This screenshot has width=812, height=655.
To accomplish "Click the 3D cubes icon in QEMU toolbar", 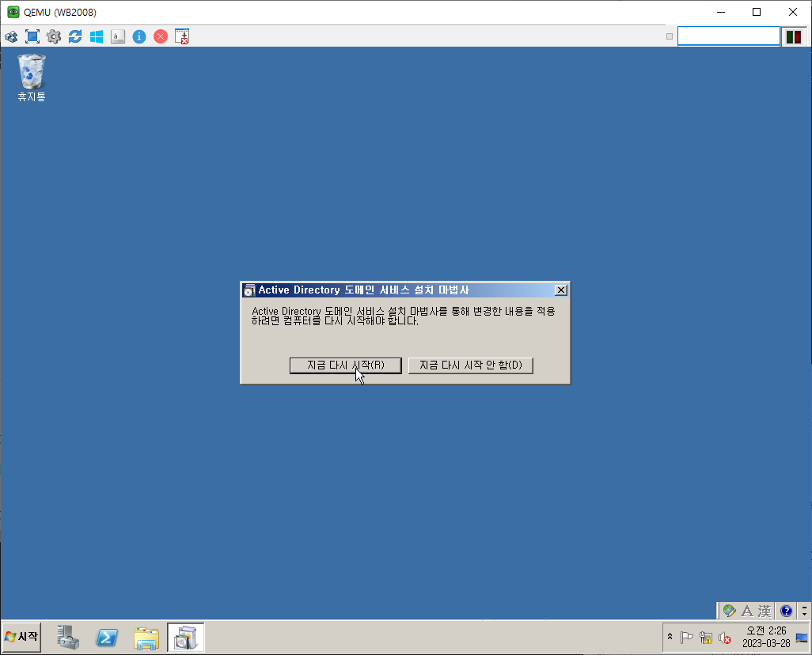I will click(x=11, y=36).
